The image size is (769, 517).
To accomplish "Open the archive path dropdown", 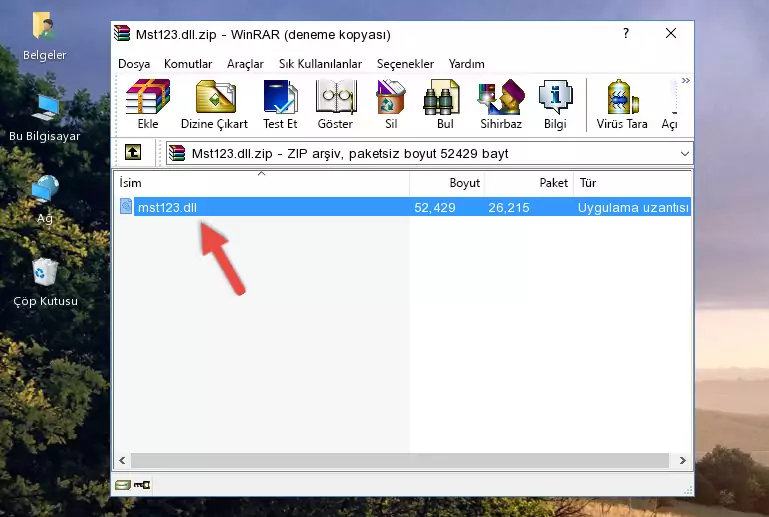I will [685, 154].
